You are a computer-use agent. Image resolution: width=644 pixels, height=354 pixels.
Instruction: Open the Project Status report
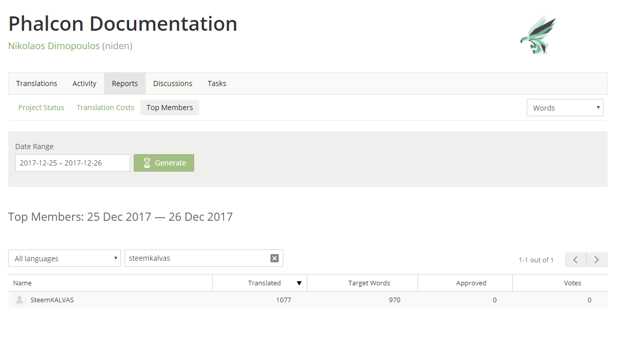coord(41,108)
